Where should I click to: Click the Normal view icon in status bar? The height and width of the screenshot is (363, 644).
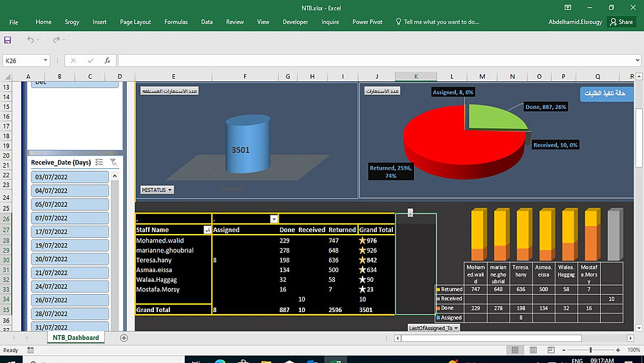(x=515, y=350)
